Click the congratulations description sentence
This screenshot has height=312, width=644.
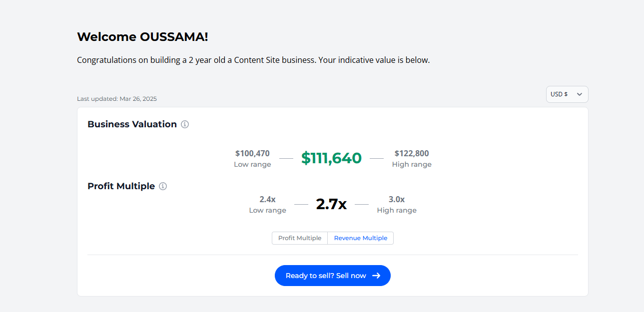coord(253,60)
